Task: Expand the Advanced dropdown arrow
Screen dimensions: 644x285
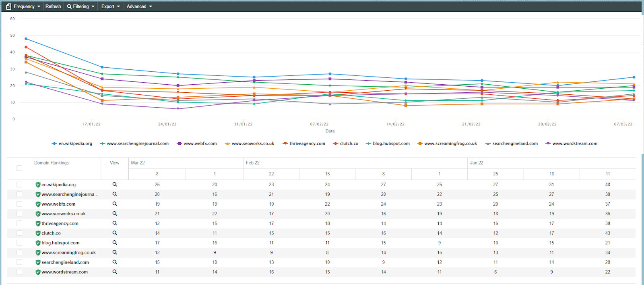Action: pyautogui.click(x=151, y=6)
